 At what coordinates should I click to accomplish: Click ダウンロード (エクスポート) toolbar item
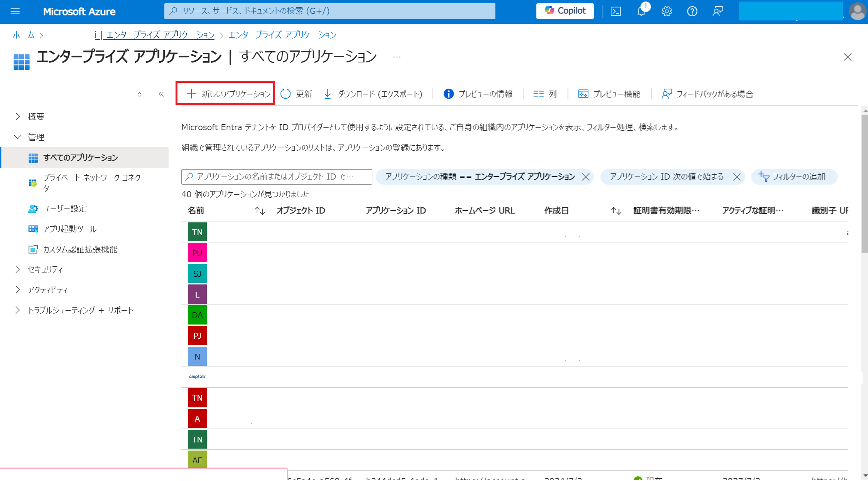coord(373,94)
